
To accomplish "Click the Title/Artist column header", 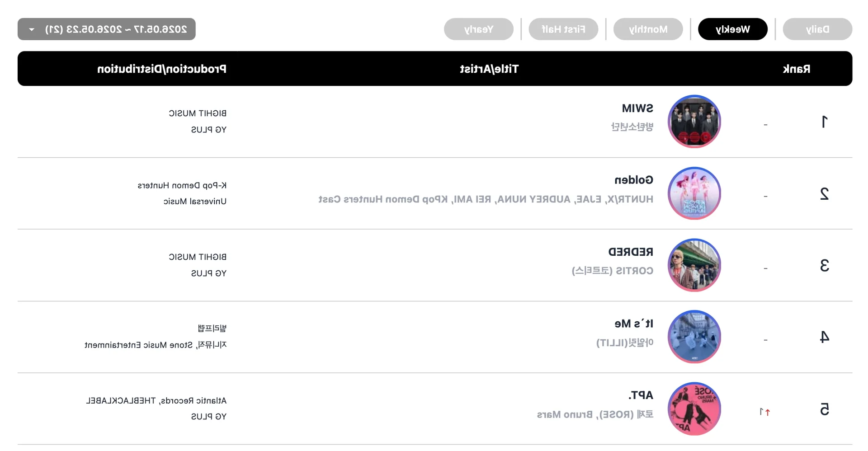I will tap(489, 69).
